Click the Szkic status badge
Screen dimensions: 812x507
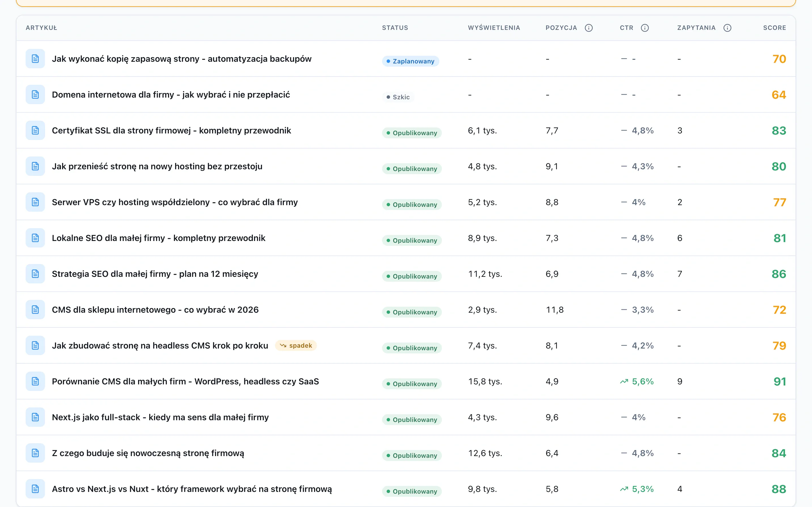[x=398, y=97]
